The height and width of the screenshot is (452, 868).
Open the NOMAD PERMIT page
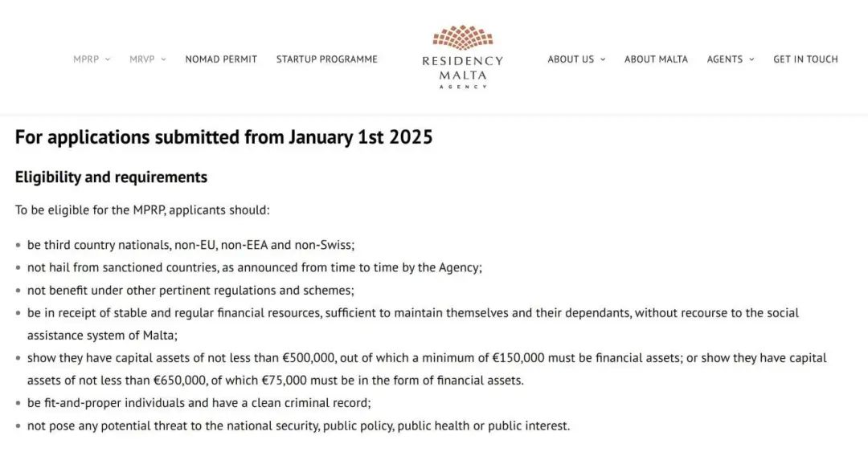click(x=221, y=59)
